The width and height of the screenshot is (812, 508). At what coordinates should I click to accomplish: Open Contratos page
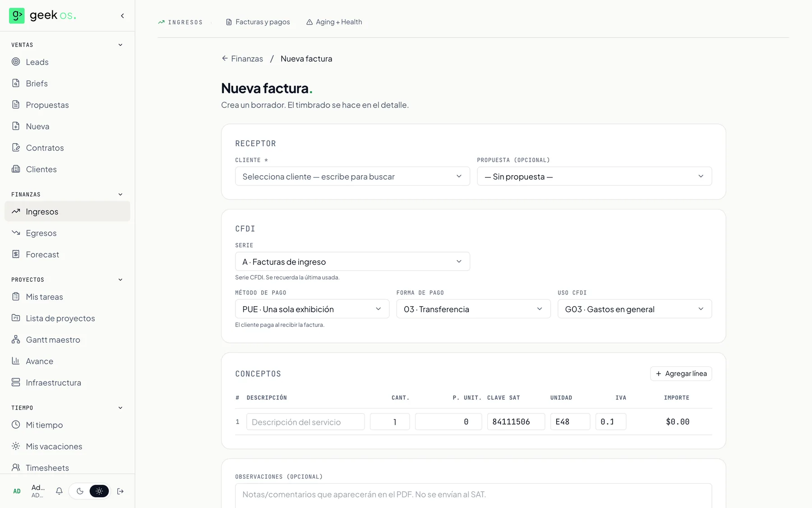pyautogui.click(x=67, y=148)
